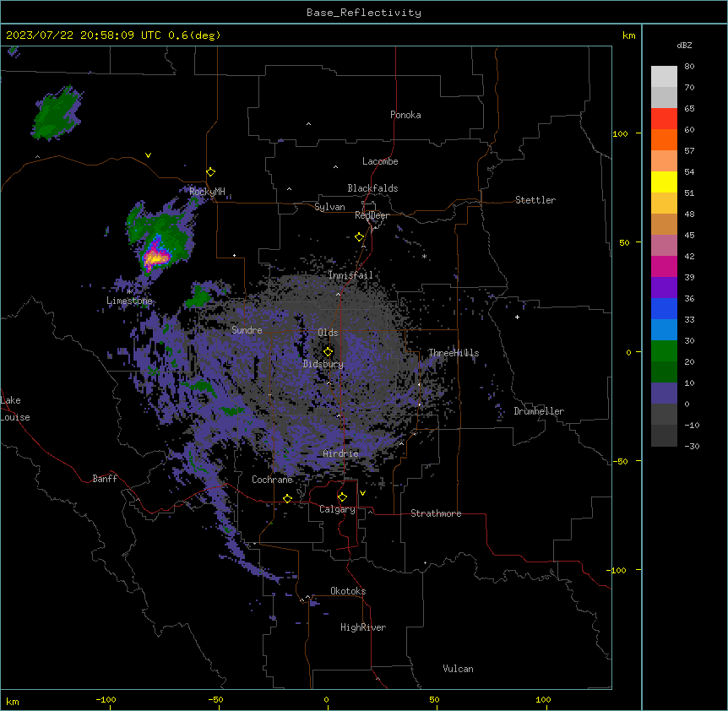
Task: Click the RedDeer city label
Action: tap(372, 215)
